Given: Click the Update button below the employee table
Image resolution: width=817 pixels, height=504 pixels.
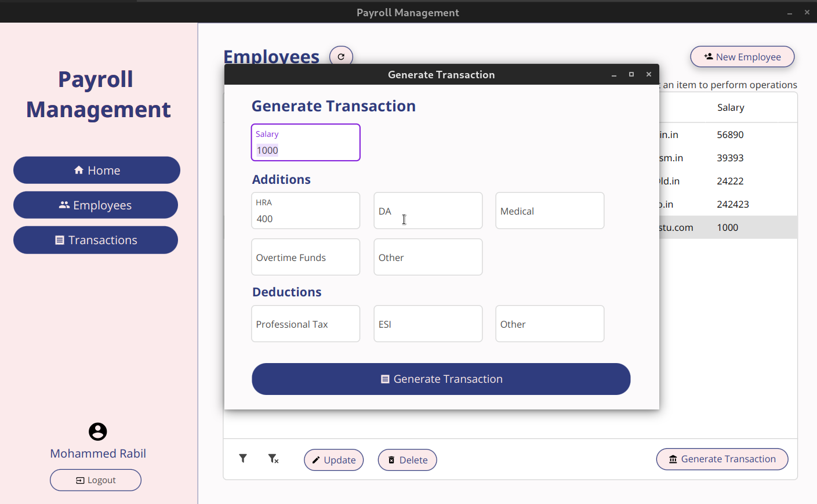Looking at the screenshot, I should [333, 459].
